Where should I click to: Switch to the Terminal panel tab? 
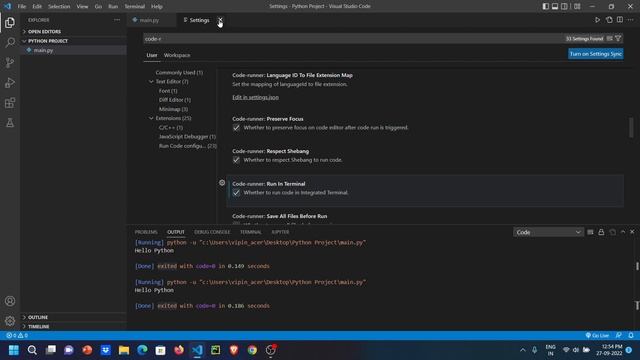(x=251, y=232)
